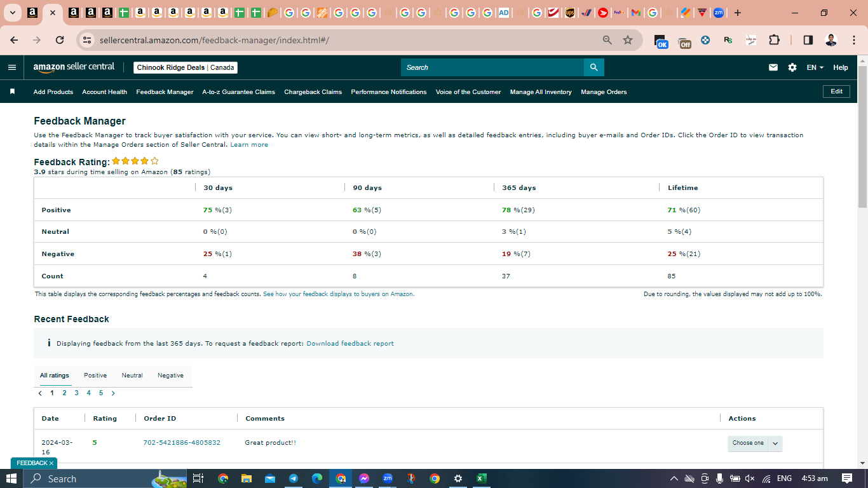The image size is (868, 488).
Task: Open the Windows Start menu
Action: pos(11,478)
